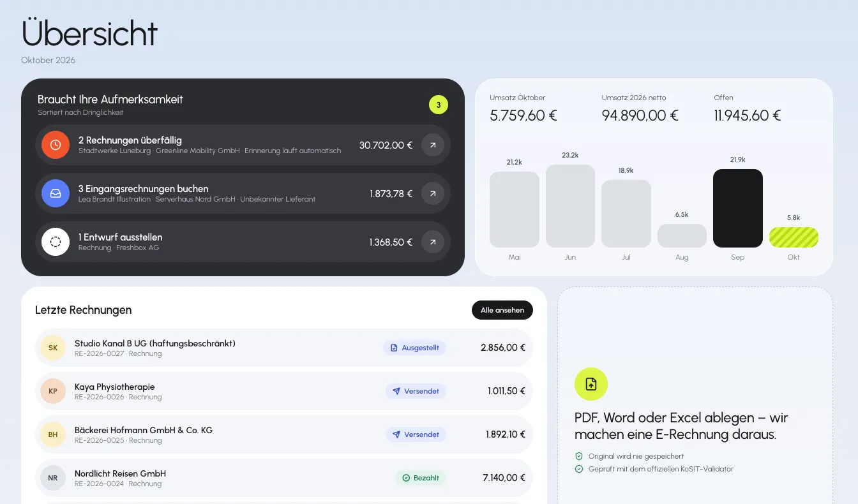Image resolution: width=858 pixels, height=504 pixels.
Task: Click the BH avatar for Bäckerei Hofmann
Action: pyautogui.click(x=53, y=434)
